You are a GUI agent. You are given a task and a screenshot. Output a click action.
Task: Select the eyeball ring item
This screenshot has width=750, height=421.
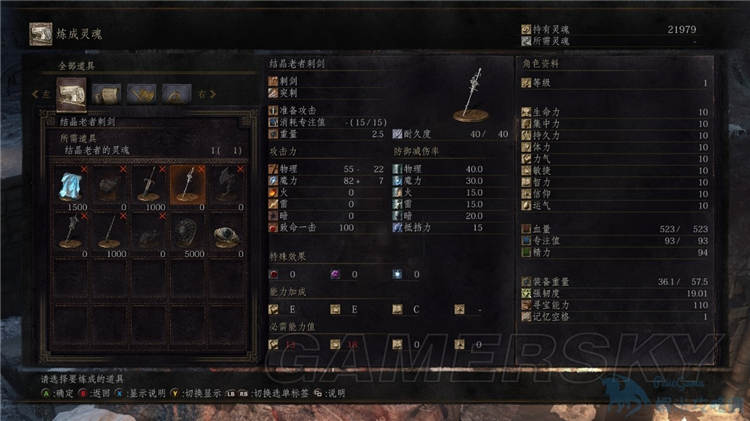[x=227, y=235]
